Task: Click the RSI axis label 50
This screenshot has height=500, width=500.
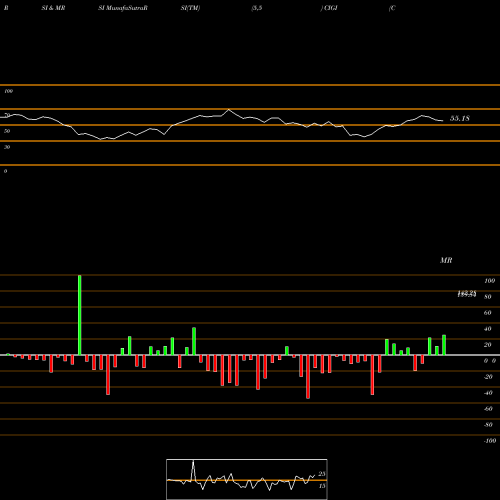Action: pyautogui.click(x=7, y=131)
